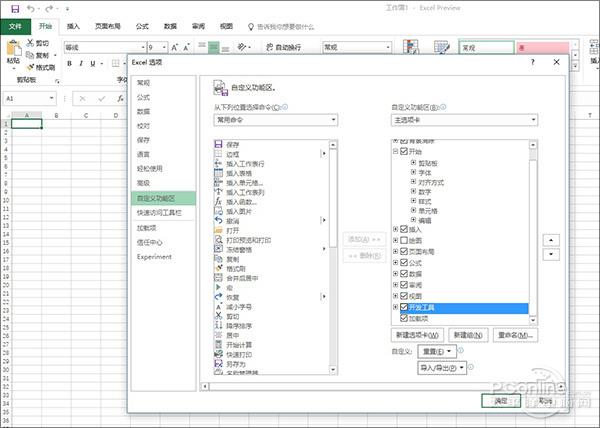Click the Save (保存) command icon

pos(218,144)
